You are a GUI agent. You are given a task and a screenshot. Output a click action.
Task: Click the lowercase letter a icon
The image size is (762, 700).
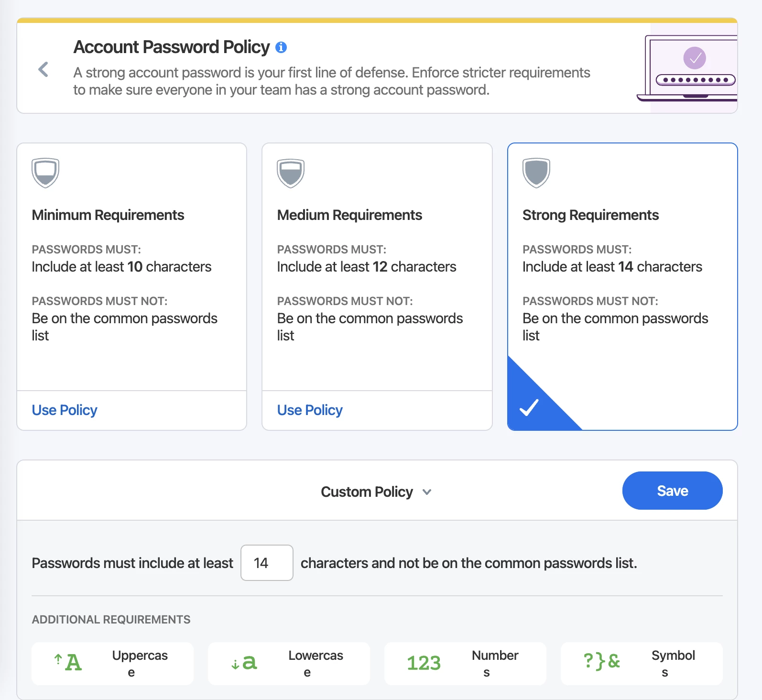[244, 663]
